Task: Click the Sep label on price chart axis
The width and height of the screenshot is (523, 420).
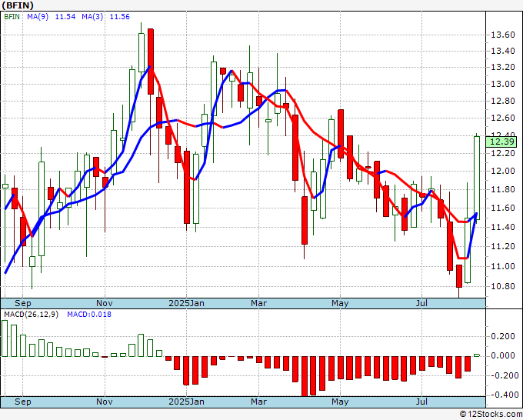Action: click(22, 303)
